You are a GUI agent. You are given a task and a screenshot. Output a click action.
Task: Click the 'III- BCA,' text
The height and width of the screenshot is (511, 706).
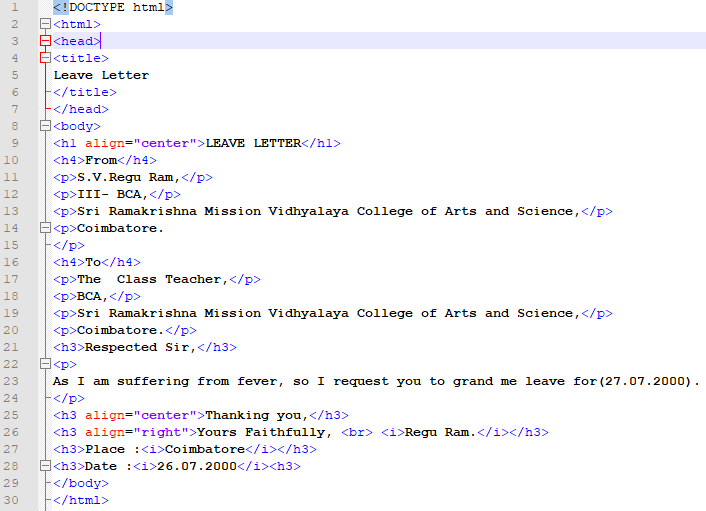[x=113, y=194]
